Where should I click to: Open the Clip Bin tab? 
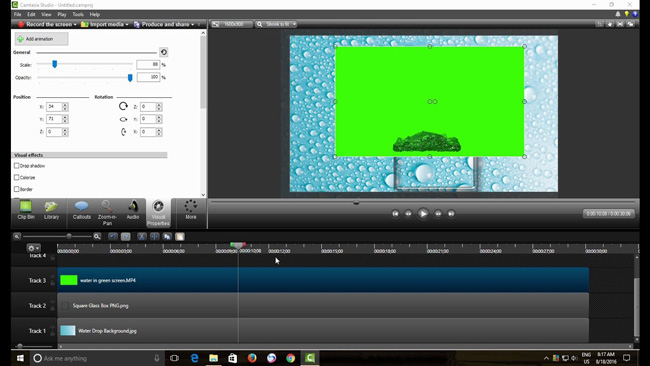click(26, 210)
